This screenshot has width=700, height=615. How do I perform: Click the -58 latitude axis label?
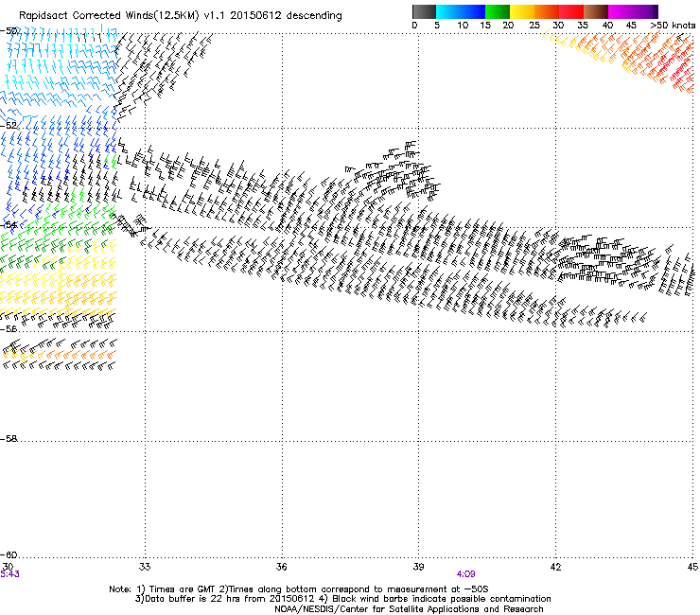(x=9, y=439)
